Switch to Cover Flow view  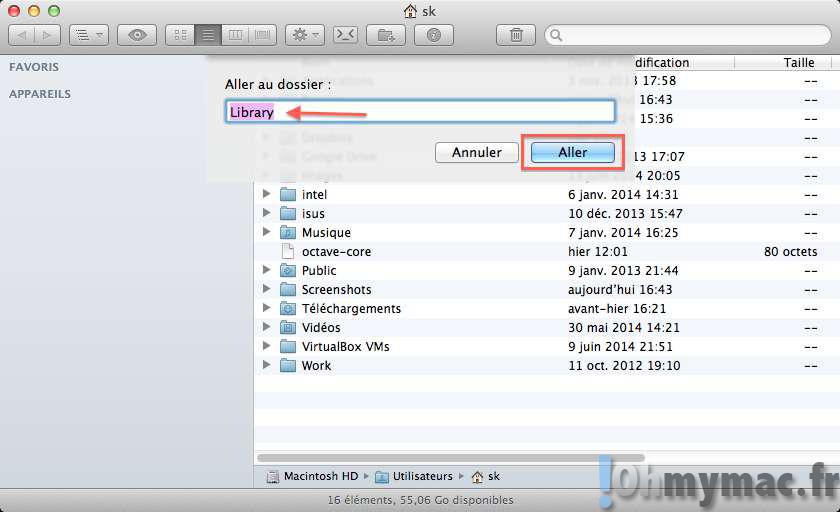pos(263,35)
